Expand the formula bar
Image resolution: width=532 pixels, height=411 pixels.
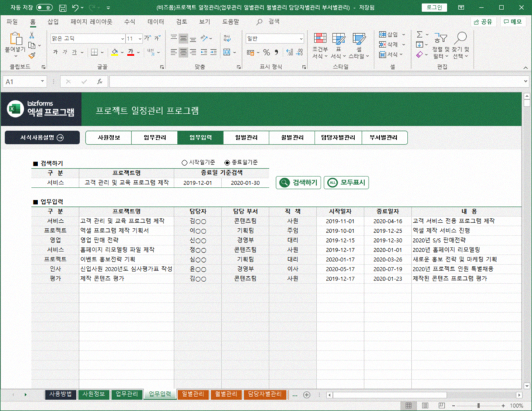coord(525,81)
